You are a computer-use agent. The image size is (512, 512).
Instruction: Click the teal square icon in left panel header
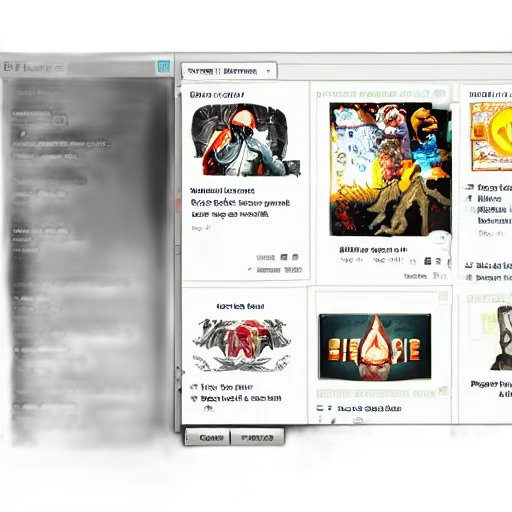coord(163,67)
